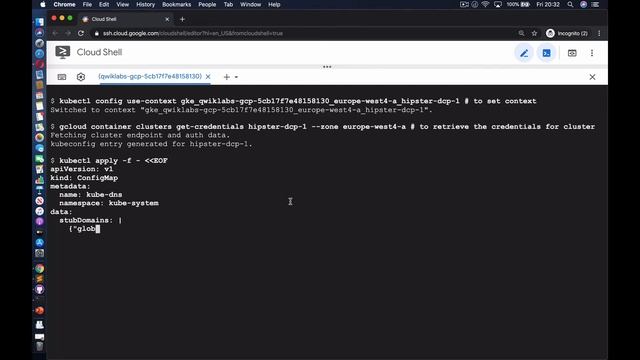This screenshot has width=640, height=360.
Task: Open the History menu
Action: coord(145,4)
